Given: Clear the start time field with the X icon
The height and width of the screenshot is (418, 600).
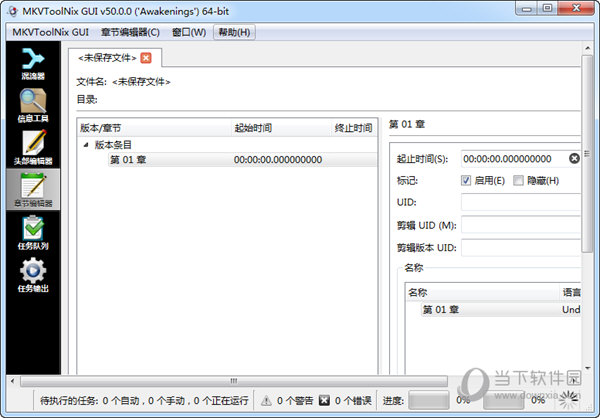Looking at the screenshot, I should pos(574,158).
